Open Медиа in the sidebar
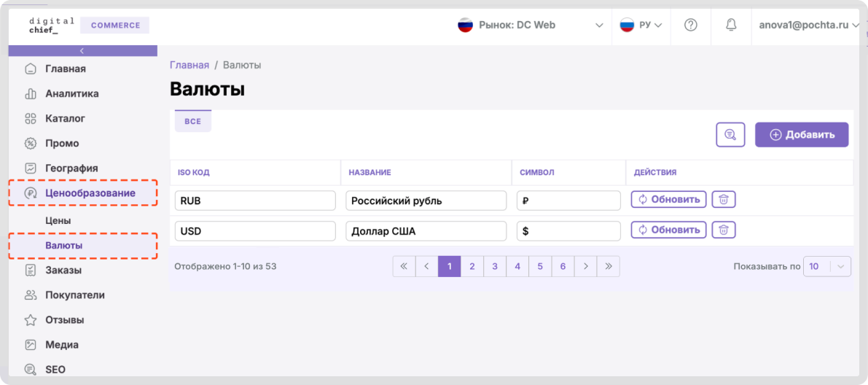This screenshot has width=868, height=385. (x=62, y=345)
